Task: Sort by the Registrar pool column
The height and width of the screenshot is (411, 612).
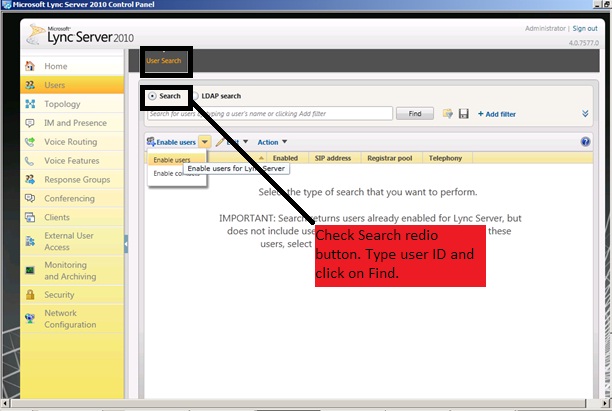Action: point(390,158)
